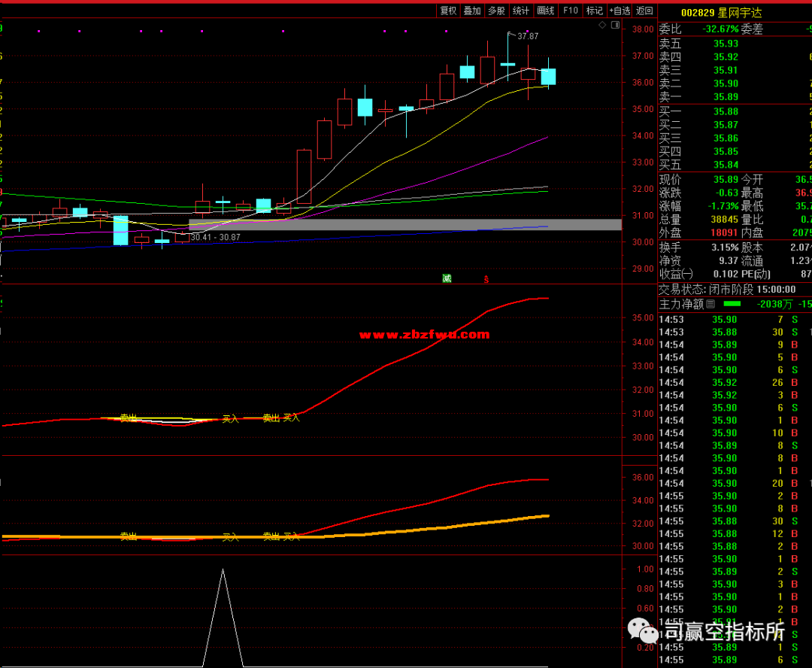Open the 统计 statistics tool
Image resolution: width=812 pixels, height=668 pixels.
521,11
